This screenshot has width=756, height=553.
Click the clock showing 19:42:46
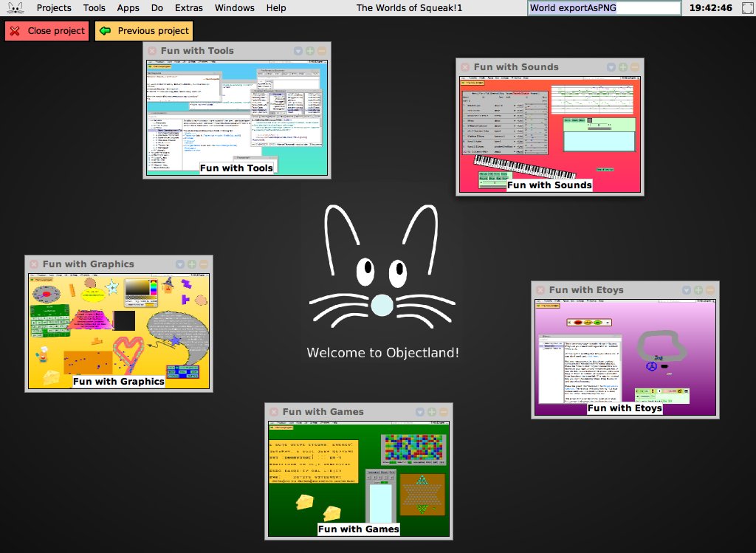711,7
